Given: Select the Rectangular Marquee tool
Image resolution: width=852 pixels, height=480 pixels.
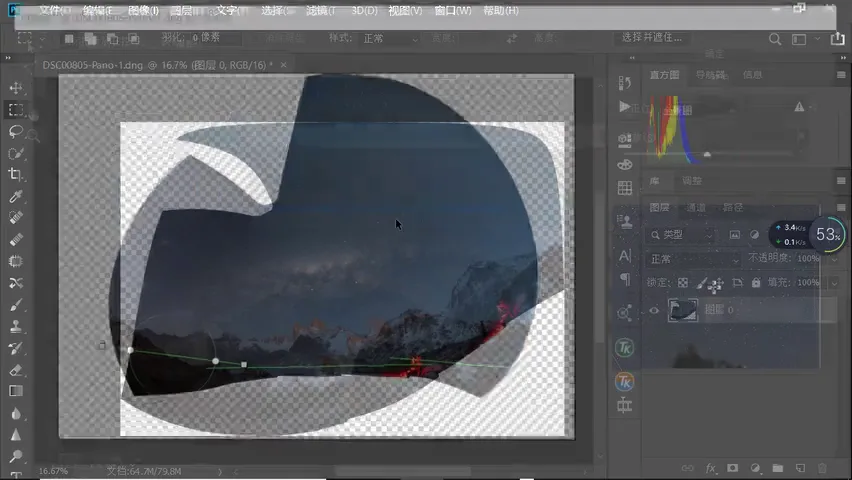Looking at the screenshot, I should coord(15,109).
